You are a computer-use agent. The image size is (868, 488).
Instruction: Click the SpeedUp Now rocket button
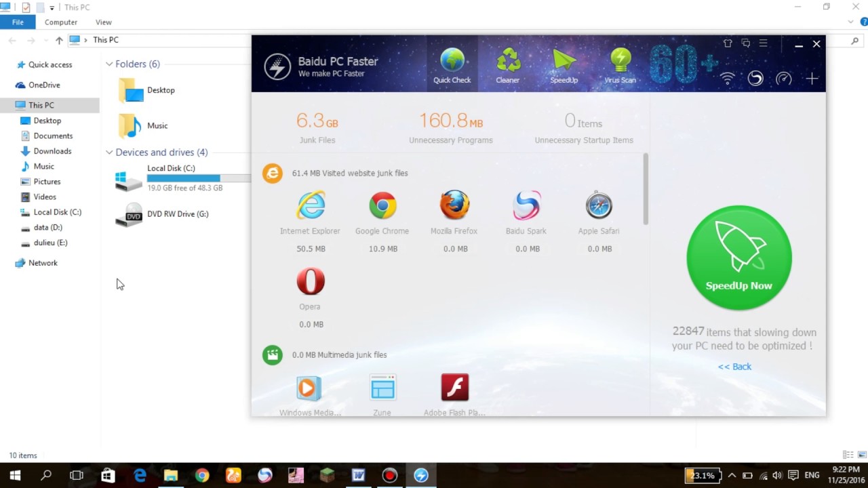tap(739, 258)
